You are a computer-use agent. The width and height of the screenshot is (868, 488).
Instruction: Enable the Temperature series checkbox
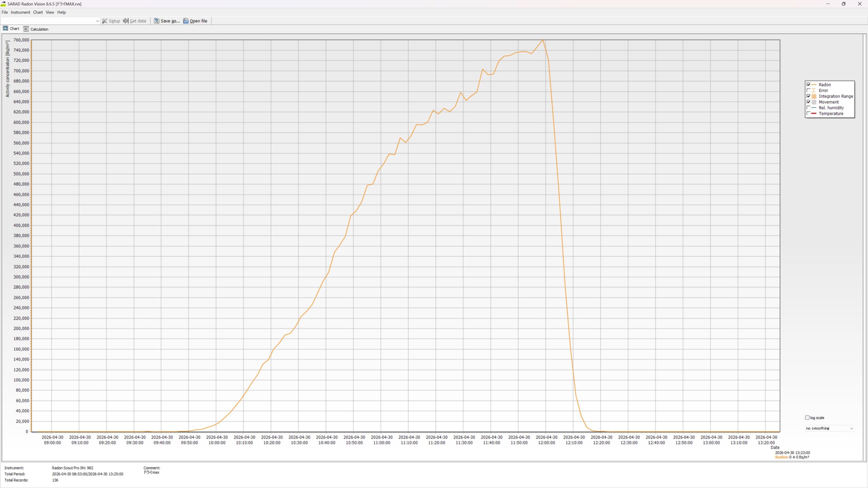[x=808, y=113]
